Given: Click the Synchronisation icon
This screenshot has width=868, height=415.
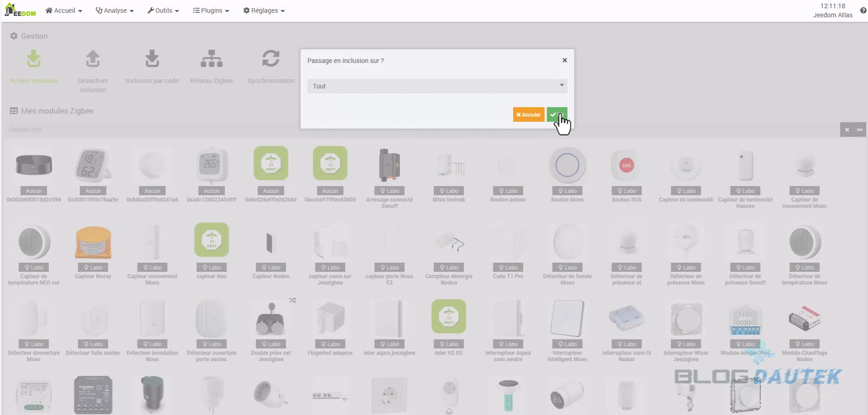Looking at the screenshot, I should point(271,59).
